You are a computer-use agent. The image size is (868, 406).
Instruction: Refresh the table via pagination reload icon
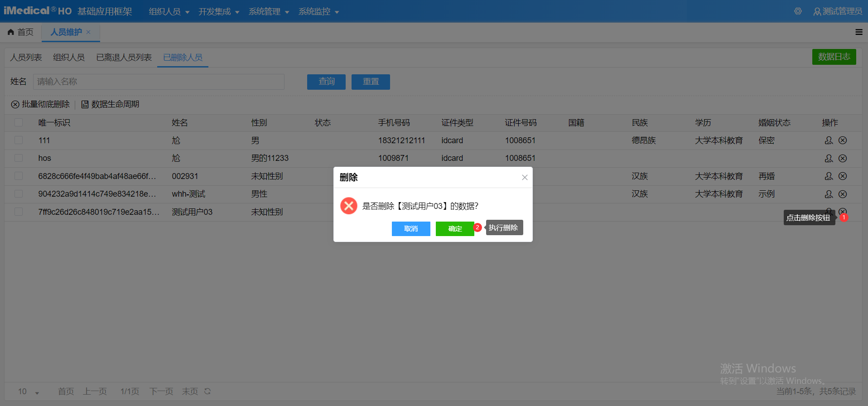click(207, 391)
